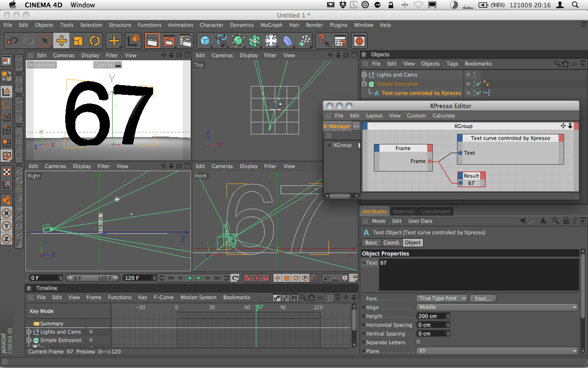Switch to the Coordinates tab
This screenshot has height=368, width=588.
[435, 211]
